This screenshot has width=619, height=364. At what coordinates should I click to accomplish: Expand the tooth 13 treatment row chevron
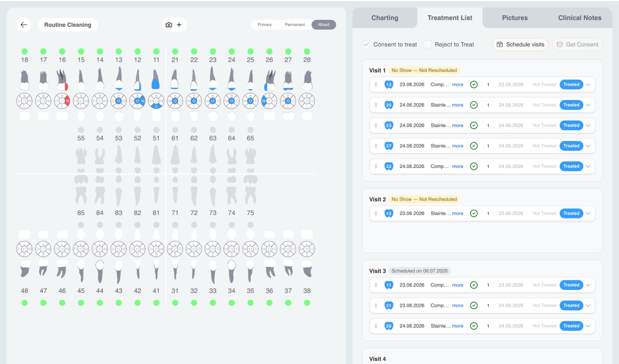[588, 85]
